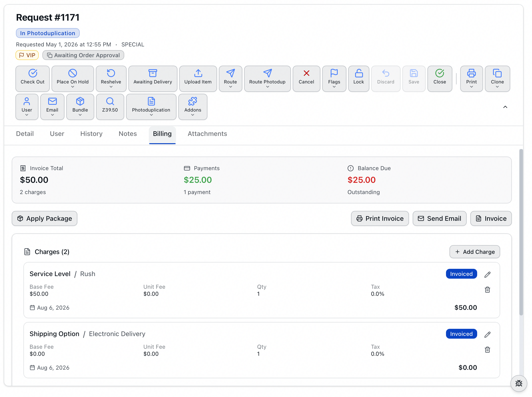Click the Apply Package button

(x=45, y=218)
